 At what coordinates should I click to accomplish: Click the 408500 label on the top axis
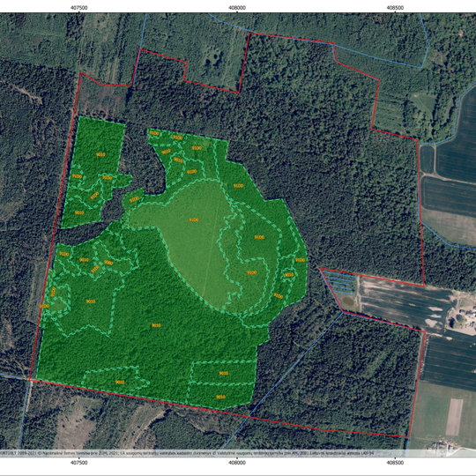point(395,8)
